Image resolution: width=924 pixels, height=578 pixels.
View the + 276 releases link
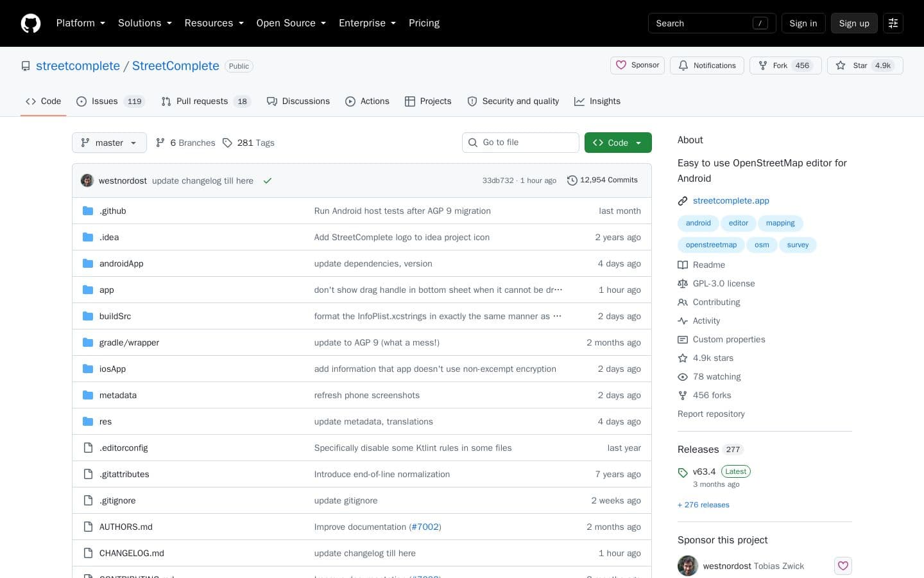tap(703, 505)
